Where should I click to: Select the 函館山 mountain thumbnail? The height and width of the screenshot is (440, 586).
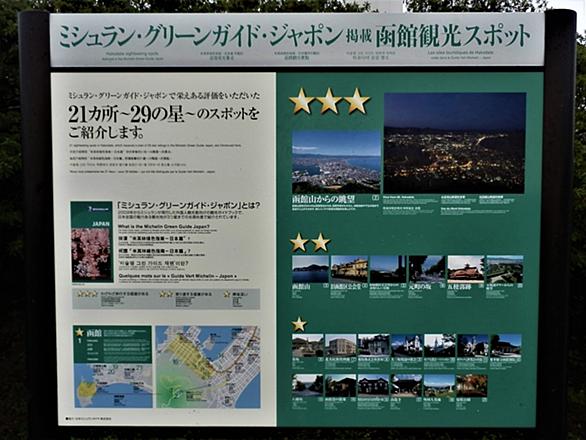click(x=310, y=269)
